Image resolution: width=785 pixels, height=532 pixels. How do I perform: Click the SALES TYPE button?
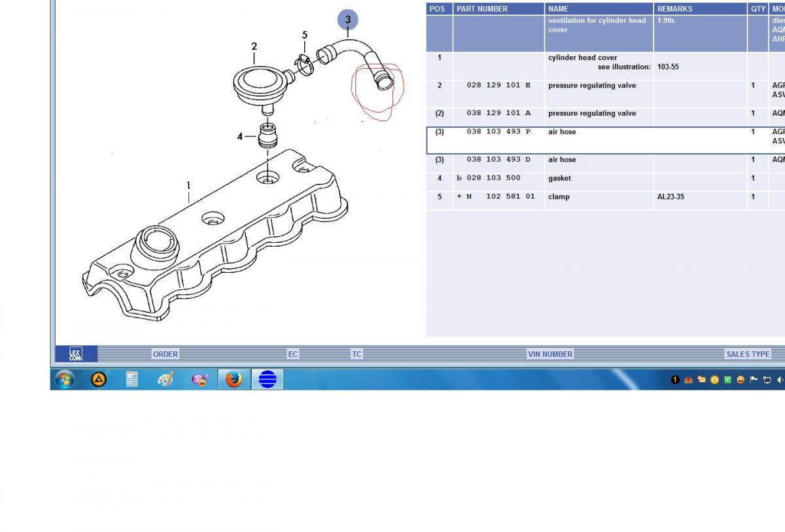point(748,354)
